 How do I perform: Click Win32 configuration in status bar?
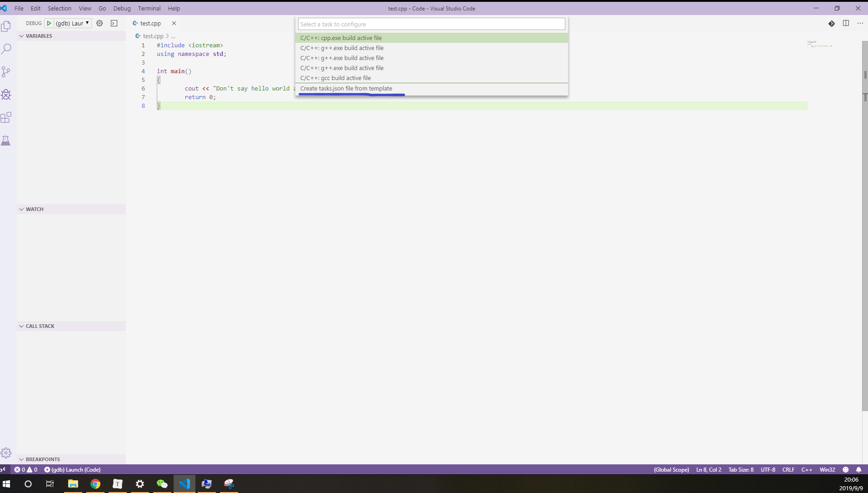pos(827,469)
